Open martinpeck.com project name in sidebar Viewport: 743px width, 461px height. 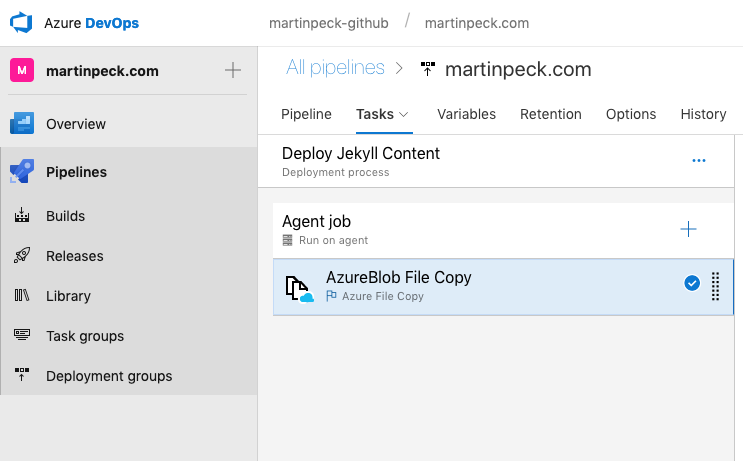(102, 71)
